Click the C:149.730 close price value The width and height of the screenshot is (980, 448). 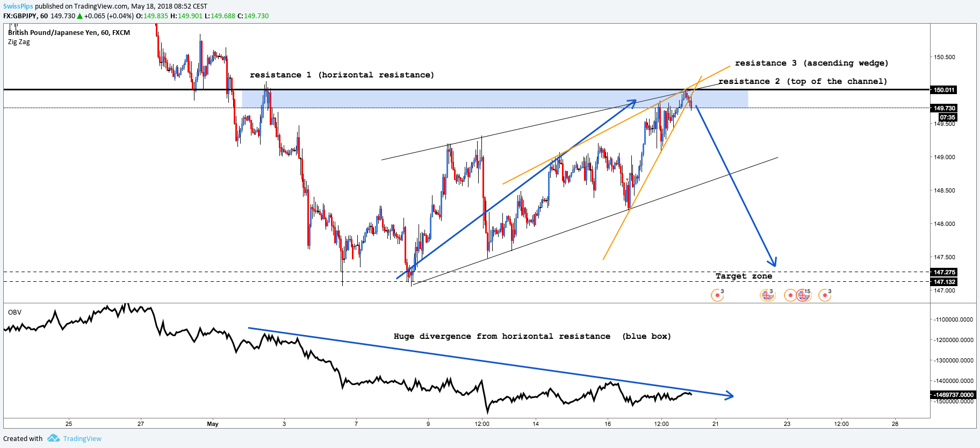(253, 16)
